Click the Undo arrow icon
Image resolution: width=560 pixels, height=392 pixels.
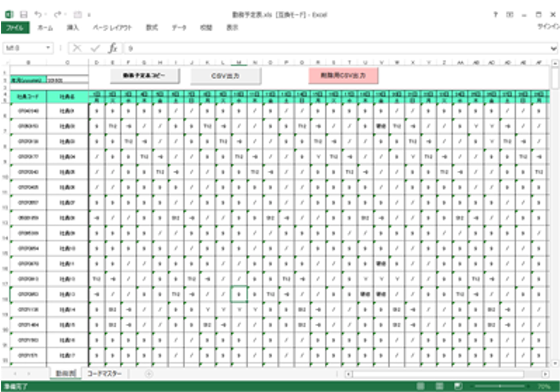point(38,14)
